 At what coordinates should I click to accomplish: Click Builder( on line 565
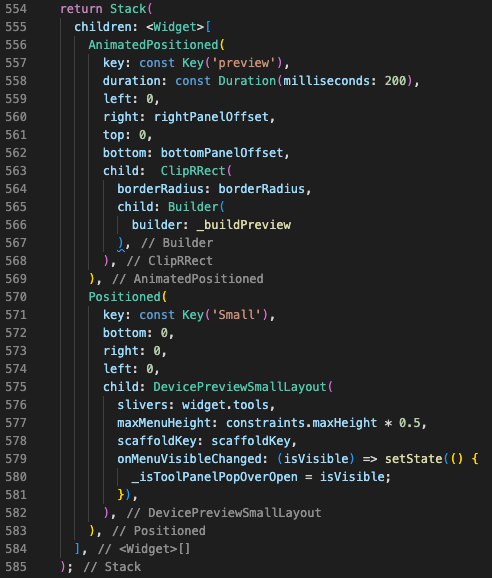pos(196,207)
